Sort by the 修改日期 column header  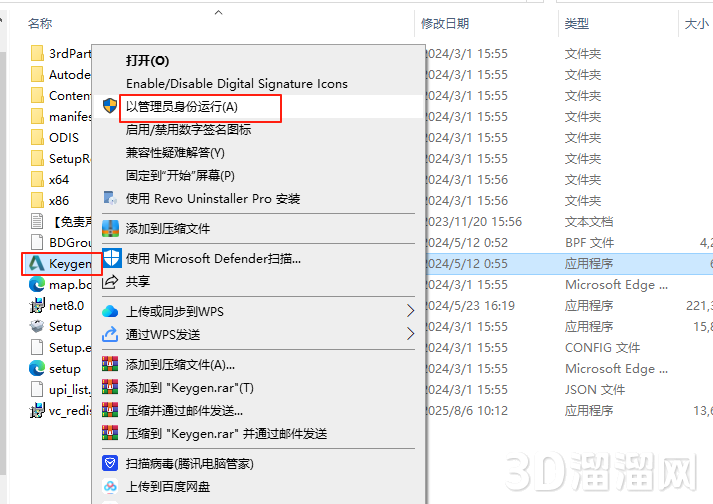pos(445,23)
